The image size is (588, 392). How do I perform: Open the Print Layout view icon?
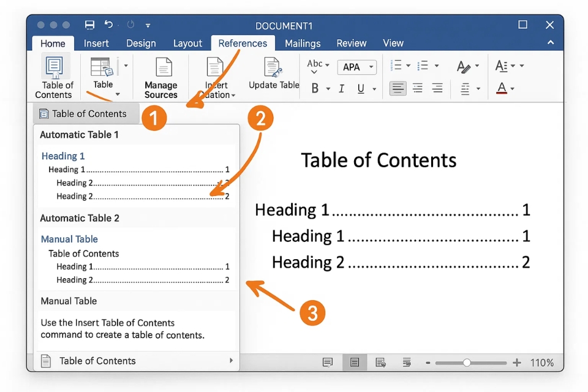[354, 362]
